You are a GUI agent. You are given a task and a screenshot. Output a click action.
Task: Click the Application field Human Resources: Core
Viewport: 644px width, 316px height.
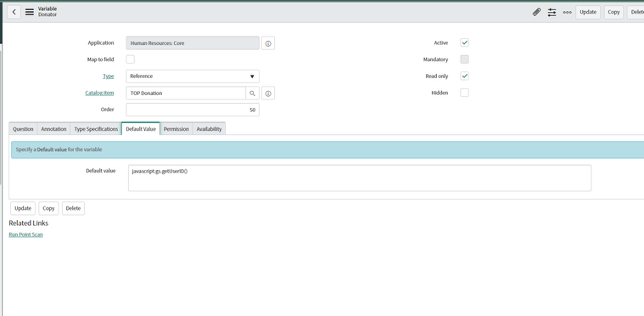[x=193, y=43]
